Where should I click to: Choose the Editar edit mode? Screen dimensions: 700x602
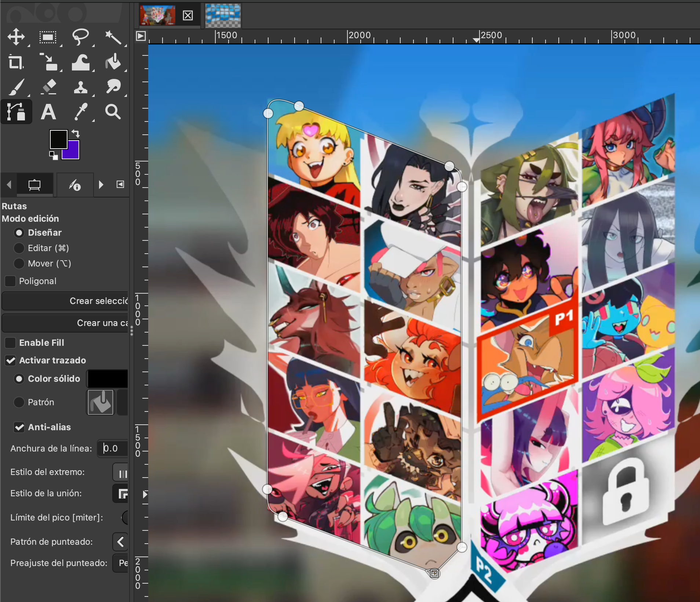(19, 248)
